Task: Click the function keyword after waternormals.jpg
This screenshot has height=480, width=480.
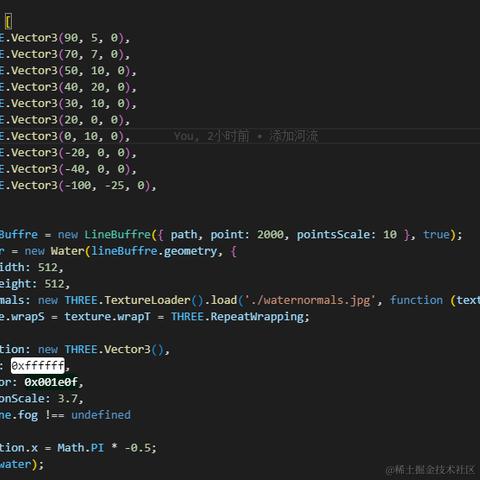Action: 416,300
